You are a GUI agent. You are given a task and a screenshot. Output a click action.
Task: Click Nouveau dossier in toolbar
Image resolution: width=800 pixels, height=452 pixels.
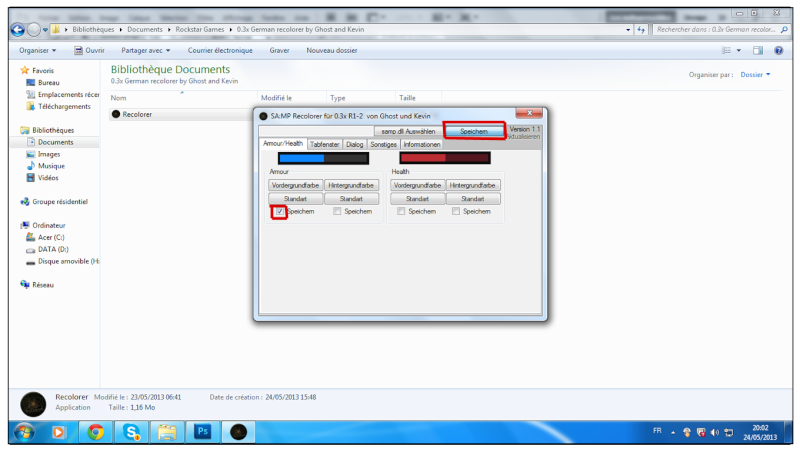(x=332, y=51)
